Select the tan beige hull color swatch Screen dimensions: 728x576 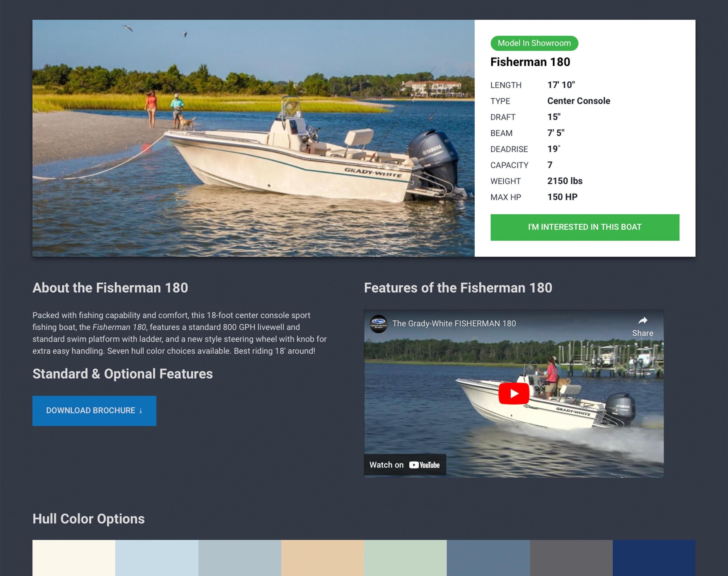[322, 558]
